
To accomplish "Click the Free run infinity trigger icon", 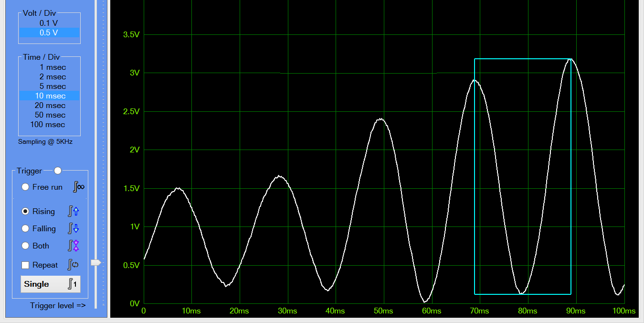I will tap(78, 187).
